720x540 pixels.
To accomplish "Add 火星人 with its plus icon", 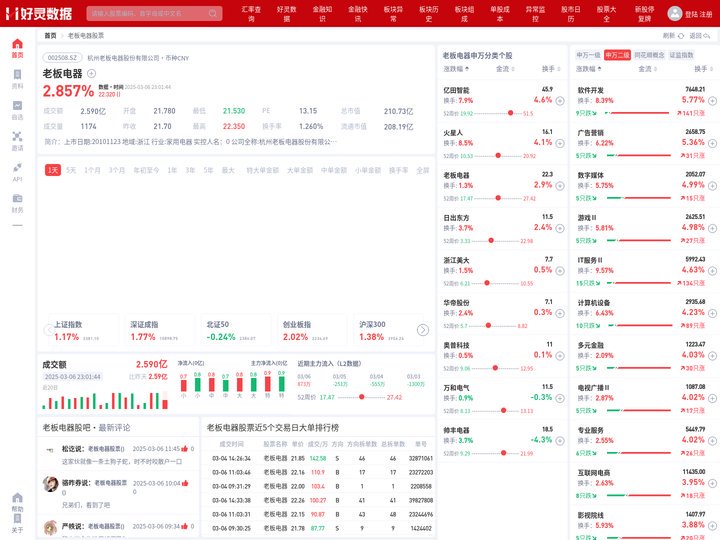I will (x=560, y=143).
